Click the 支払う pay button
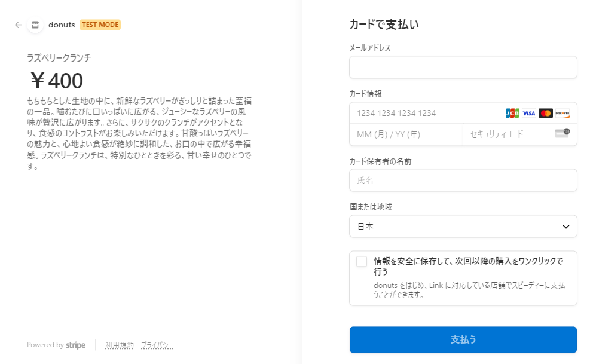 463,339
